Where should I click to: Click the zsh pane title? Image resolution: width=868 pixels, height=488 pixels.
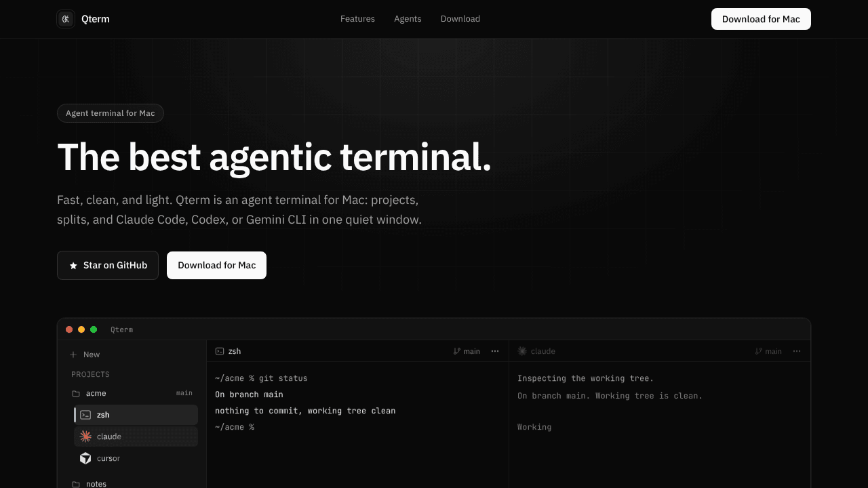(235, 351)
